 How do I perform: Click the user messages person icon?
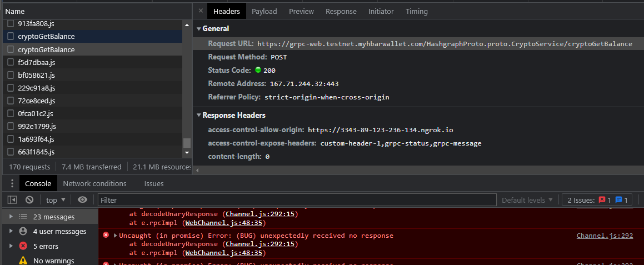coord(23,231)
